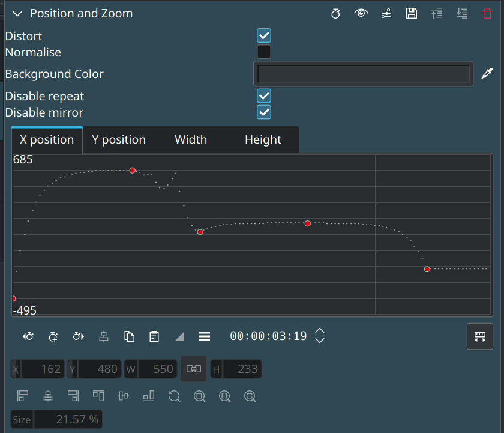Align left icon
504x433 pixels.
(x=23, y=396)
